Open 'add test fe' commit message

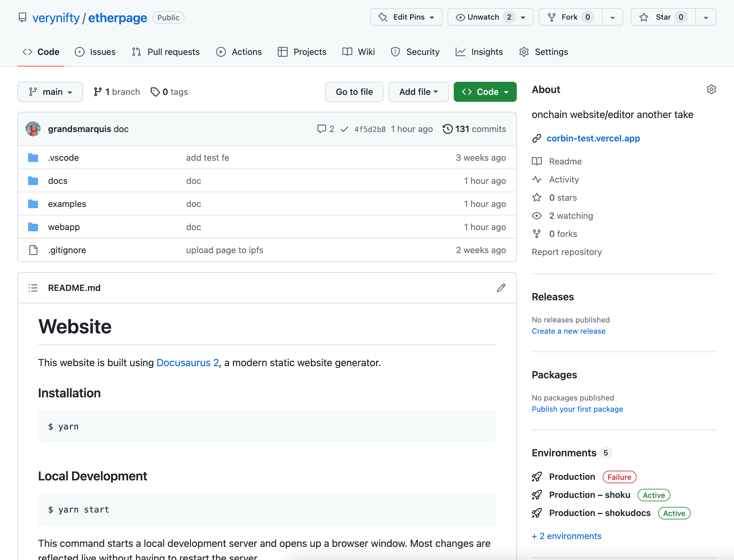(x=208, y=158)
